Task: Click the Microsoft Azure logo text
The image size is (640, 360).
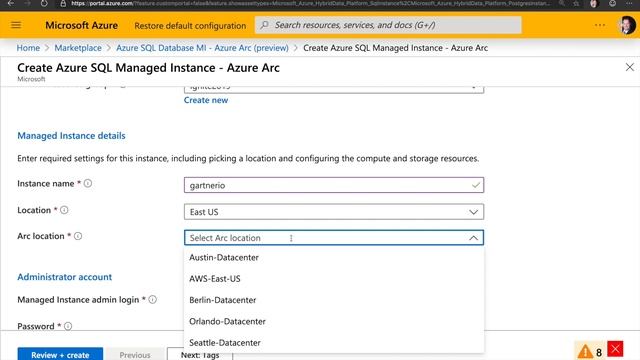Action: pyautogui.click(x=81, y=25)
